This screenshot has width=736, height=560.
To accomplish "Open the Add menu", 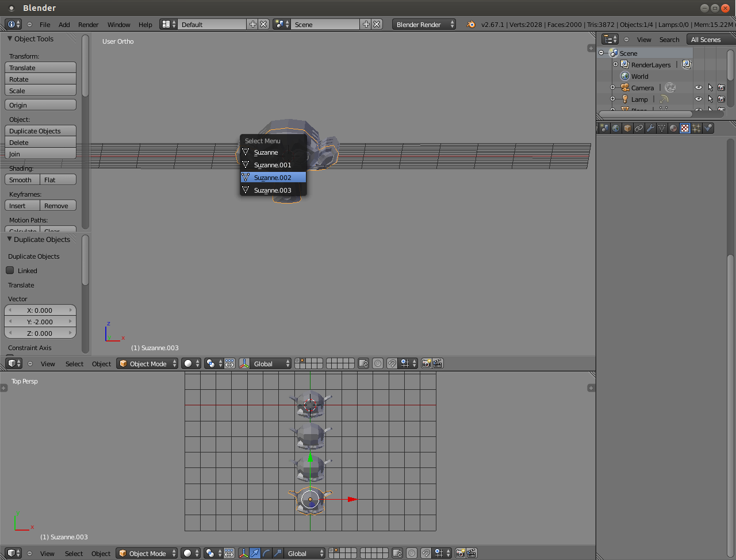I will (64, 25).
